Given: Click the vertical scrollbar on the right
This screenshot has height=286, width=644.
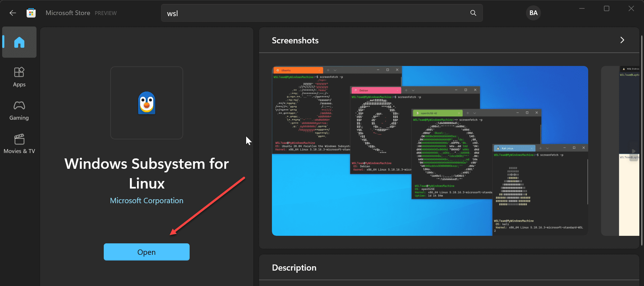Looking at the screenshot, I should point(642,140).
